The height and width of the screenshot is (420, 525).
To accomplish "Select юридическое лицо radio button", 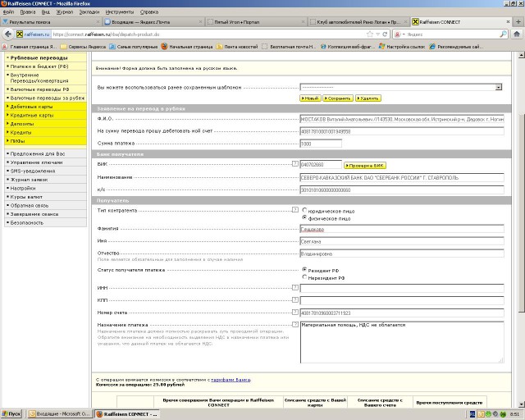I will (304, 210).
